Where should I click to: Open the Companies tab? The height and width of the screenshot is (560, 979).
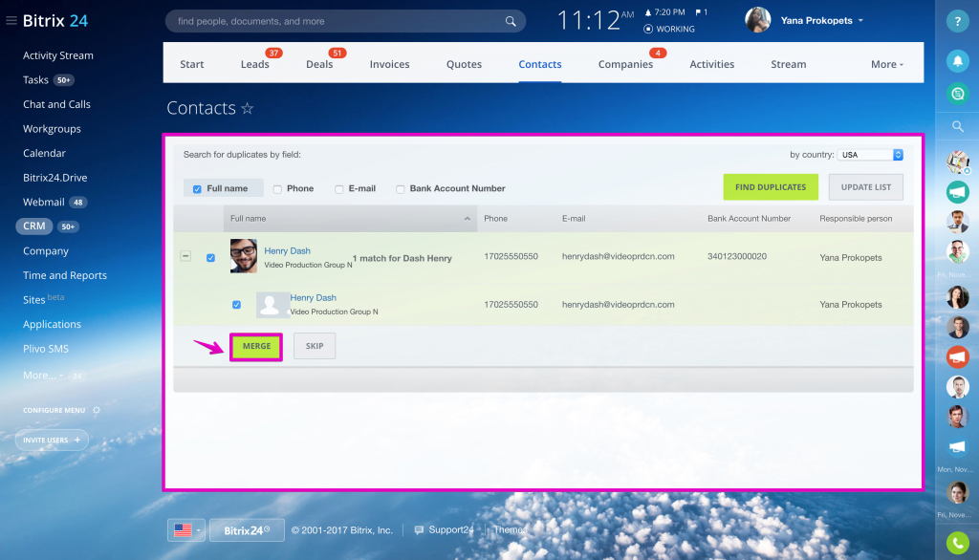(625, 64)
